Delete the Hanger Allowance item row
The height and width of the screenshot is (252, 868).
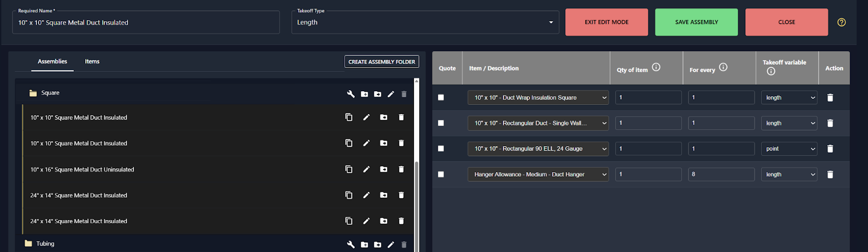tap(830, 174)
